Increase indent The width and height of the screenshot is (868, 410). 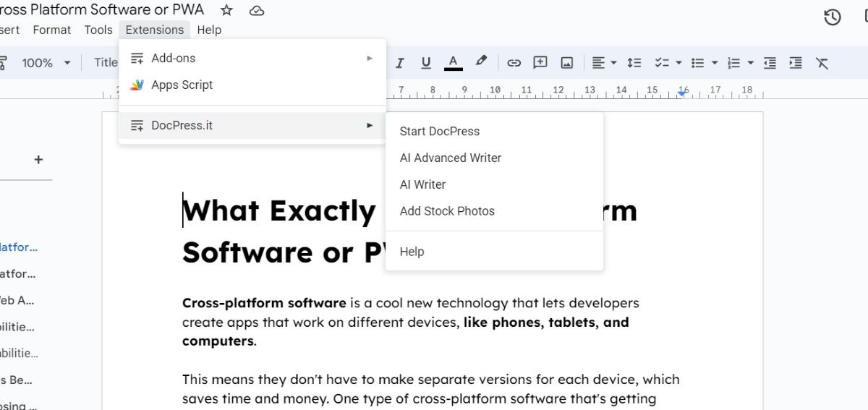tap(796, 63)
